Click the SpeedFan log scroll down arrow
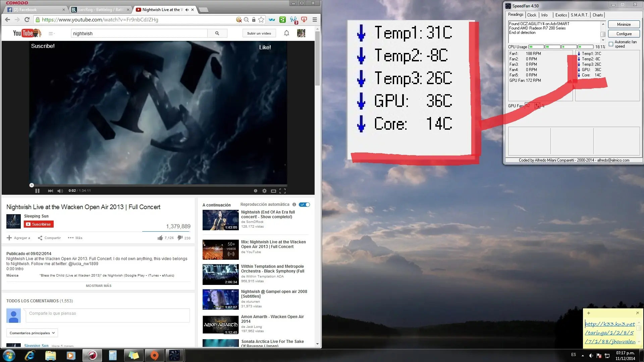The width and height of the screenshot is (644, 362). 603,41
